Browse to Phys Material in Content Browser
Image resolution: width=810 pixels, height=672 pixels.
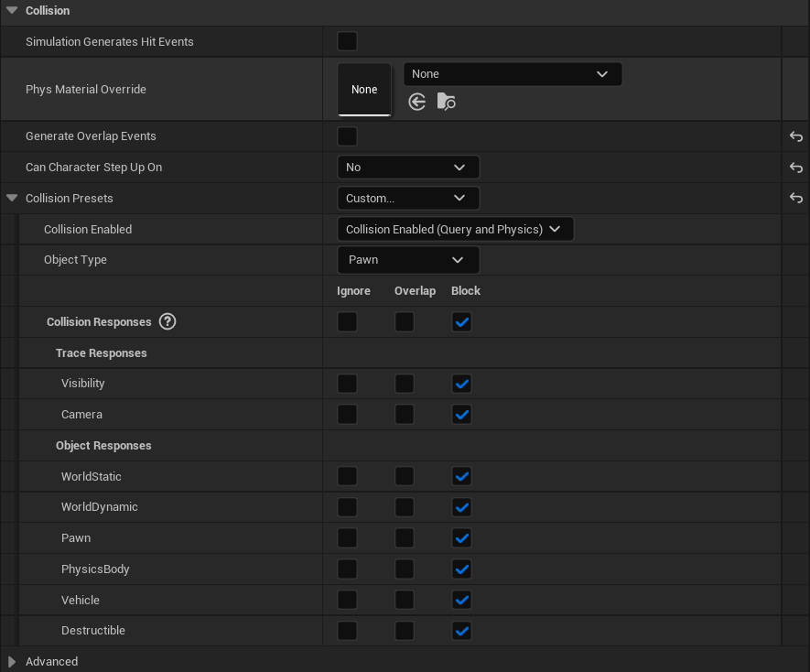(x=447, y=102)
